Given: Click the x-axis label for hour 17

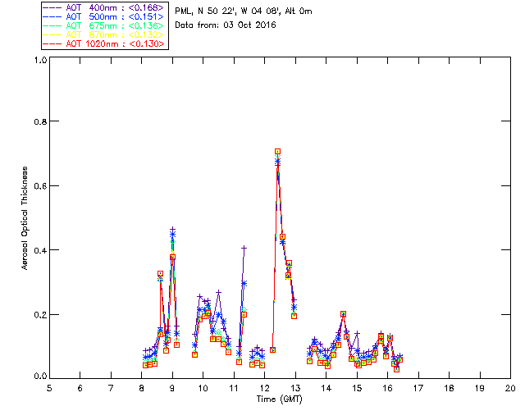Looking at the screenshot, I should tap(418, 388).
